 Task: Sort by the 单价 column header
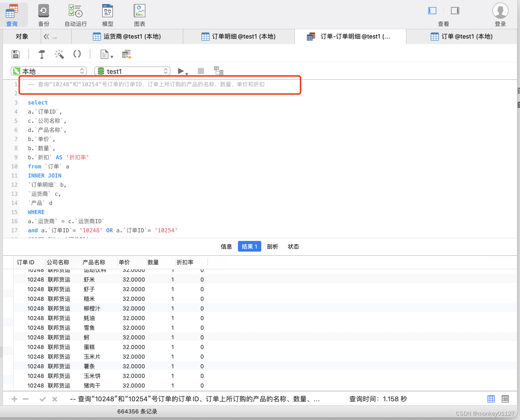tap(131, 262)
